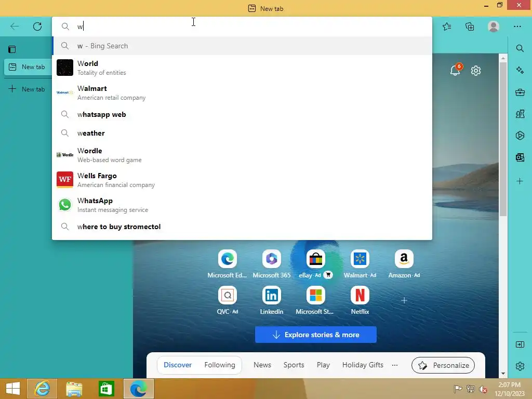The height and width of the screenshot is (399, 532).
Task: Open sidebar Microsoft 365 icon
Action: pos(520,136)
